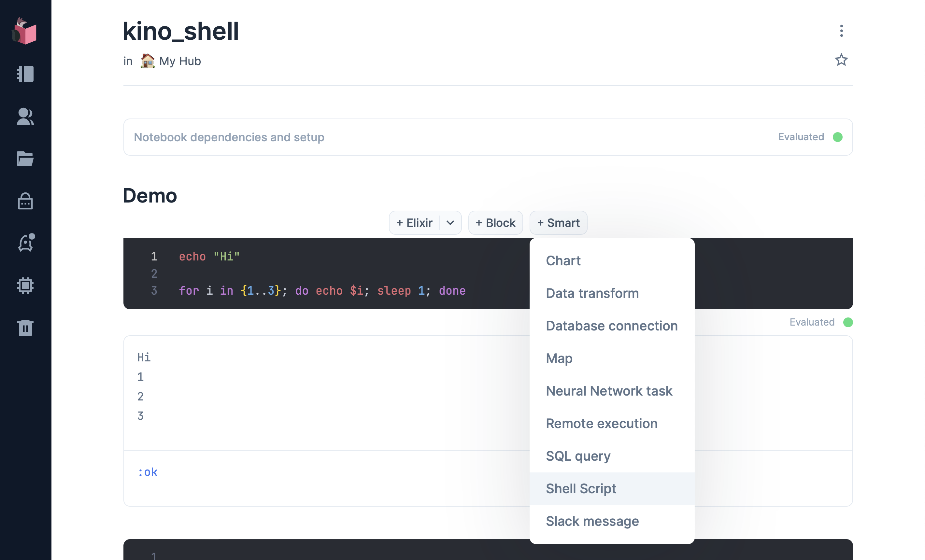Select Database connection menu entry
The image size is (925, 560).
(x=612, y=326)
